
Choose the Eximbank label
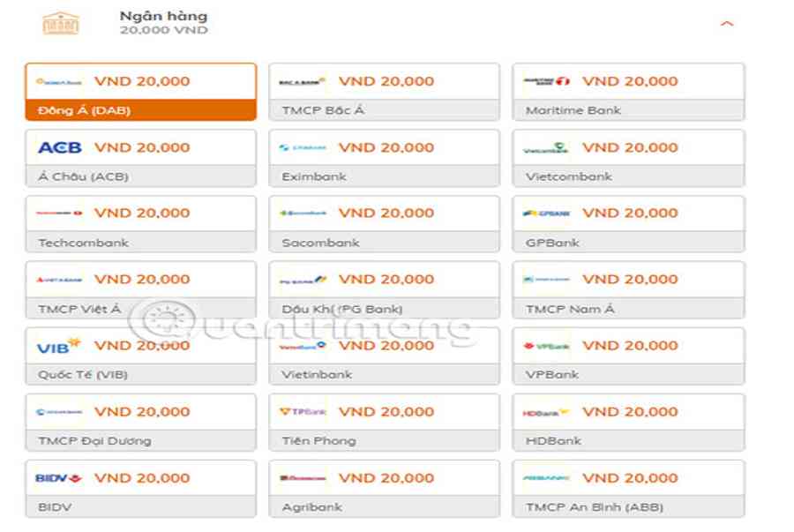[x=314, y=176]
